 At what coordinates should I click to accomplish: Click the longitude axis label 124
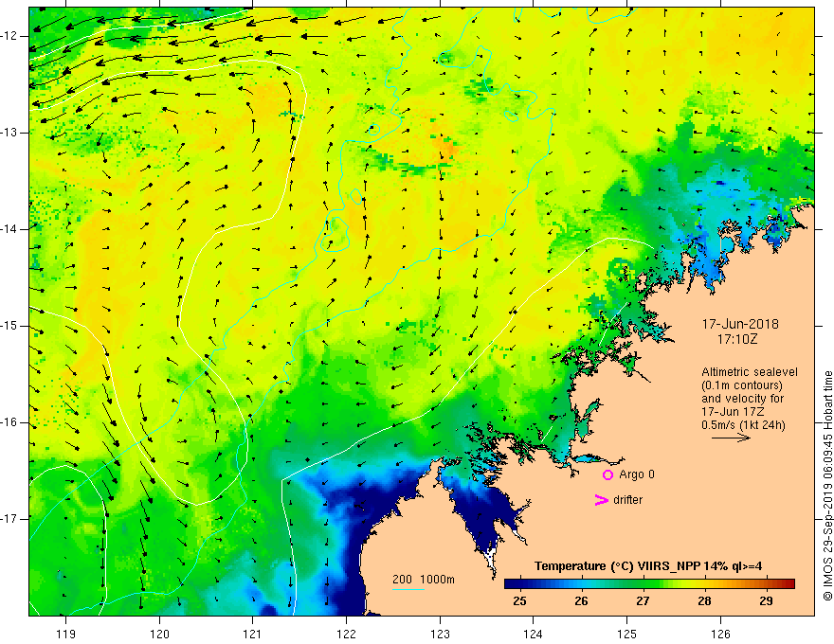pos(534,634)
